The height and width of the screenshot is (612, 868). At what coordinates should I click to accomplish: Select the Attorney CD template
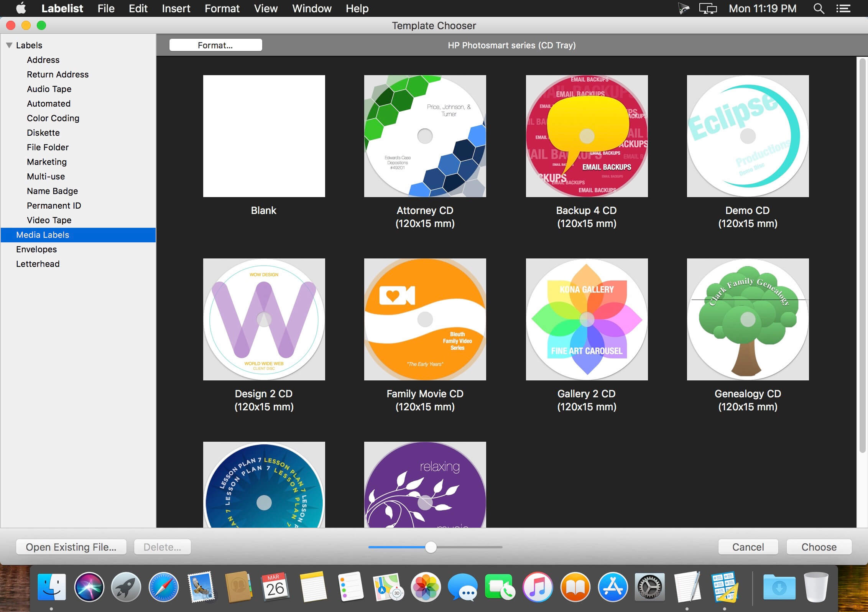pyautogui.click(x=425, y=136)
